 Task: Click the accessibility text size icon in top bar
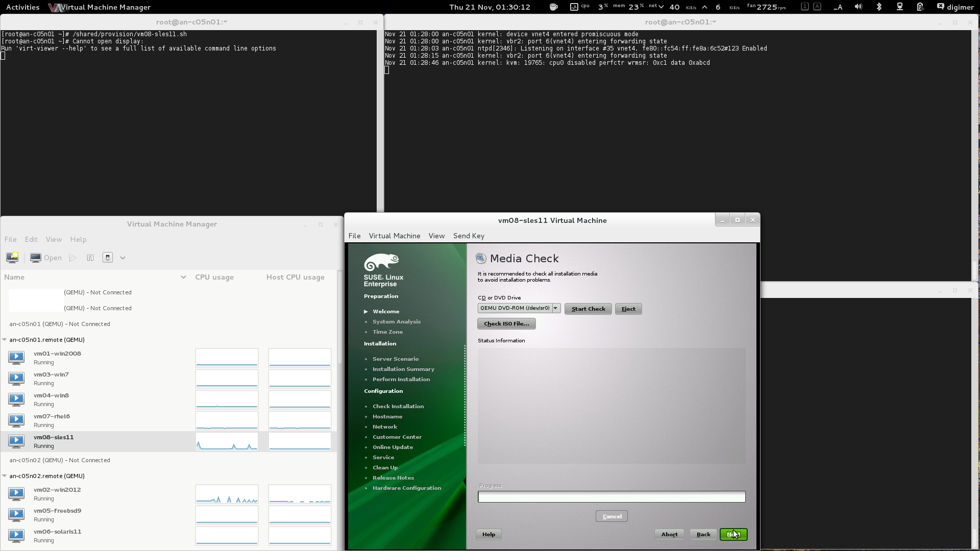click(838, 7)
